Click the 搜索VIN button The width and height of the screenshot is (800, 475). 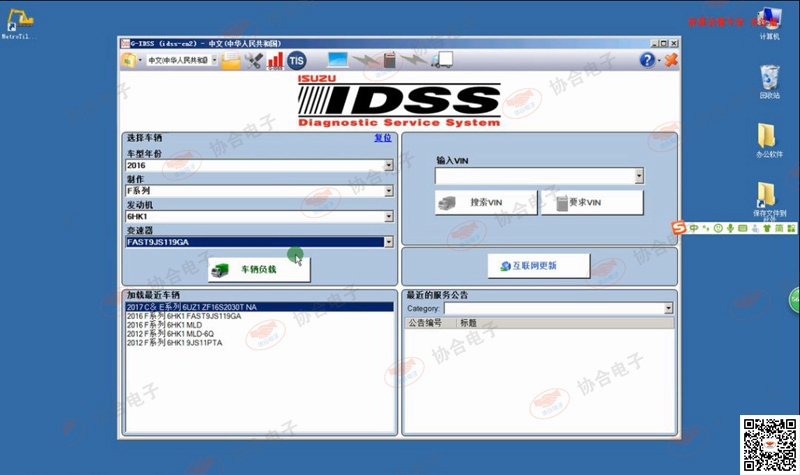pyautogui.click(x=486, y=203)
